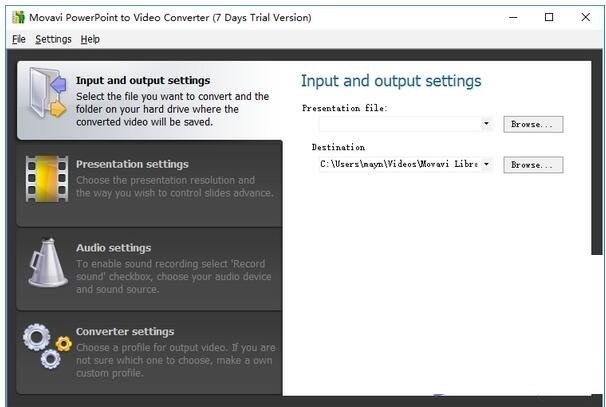Image resolution: width=606 pixels, height=407 pixels.
Task: Click the 'Choose the presentation resolution' description
Action: click(175, 187)
